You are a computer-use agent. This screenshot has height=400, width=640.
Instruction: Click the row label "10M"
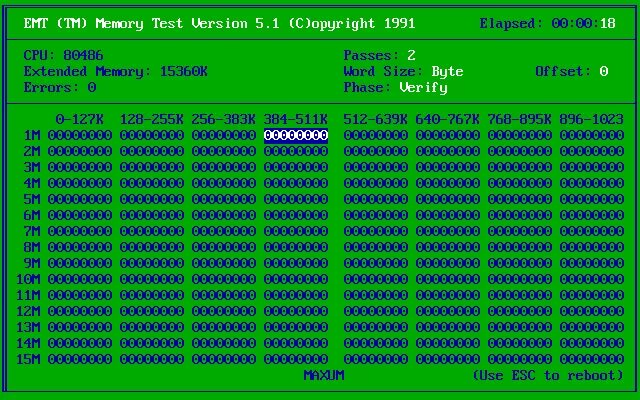28,279
